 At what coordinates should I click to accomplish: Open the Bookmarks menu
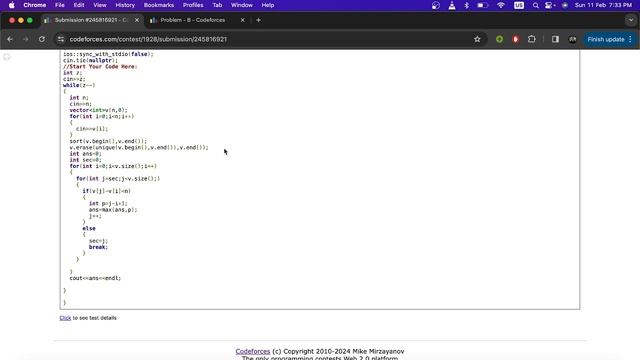(159, 5)
